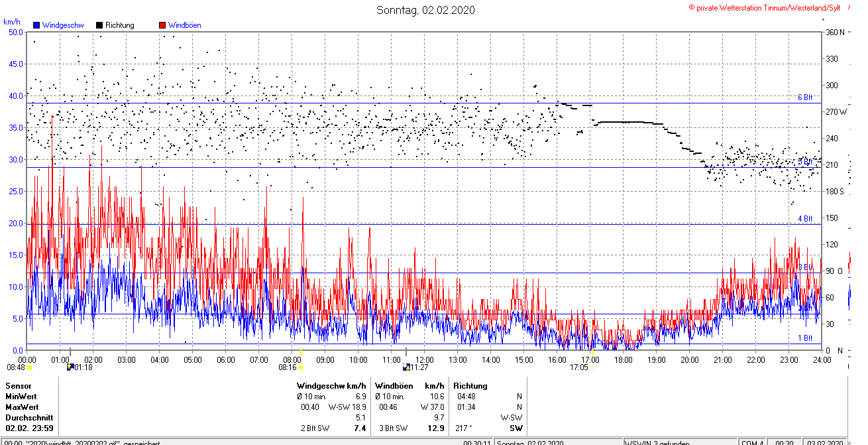Click the red Windböen legend square
Image resolution: width=868 pixels, height=445 pixels.
point(162,25)
